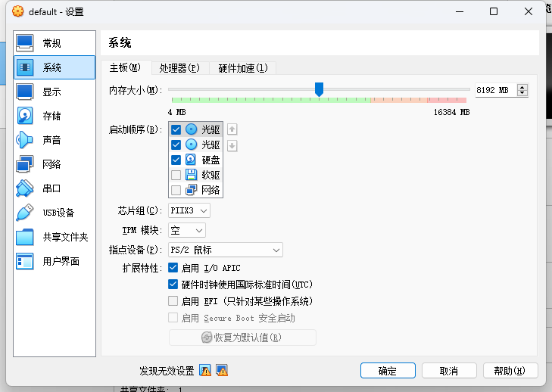Open the 用户界面 window icon

25,261
